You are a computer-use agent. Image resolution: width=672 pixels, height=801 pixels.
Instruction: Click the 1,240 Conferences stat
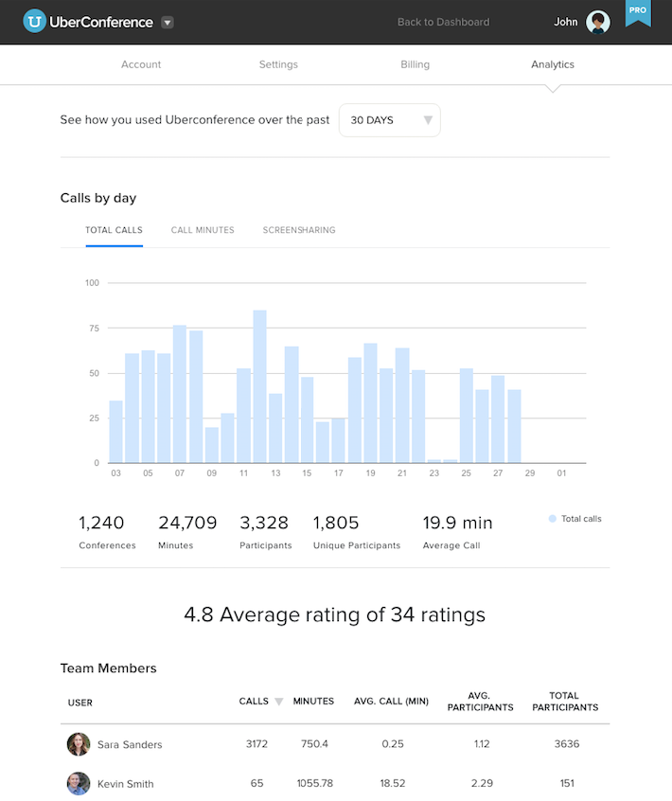click(x=107, y=532)
